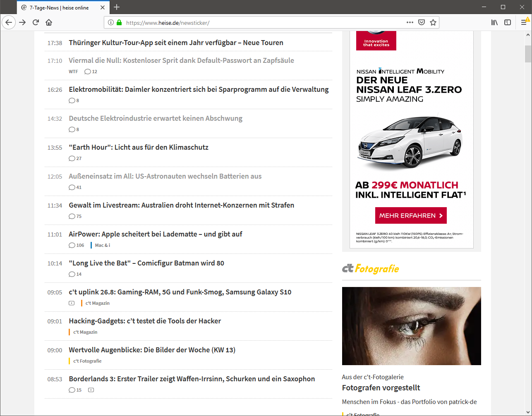Open comments bubble on the AirPower article
Image resolution: width=532 pixels, height=416 pixels.
(x=72, y=245)
